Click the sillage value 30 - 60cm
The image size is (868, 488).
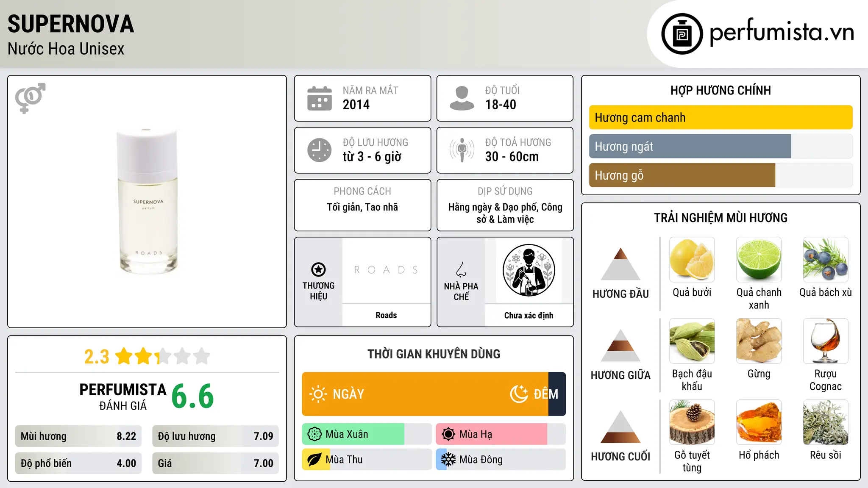[x=512, y=157]
